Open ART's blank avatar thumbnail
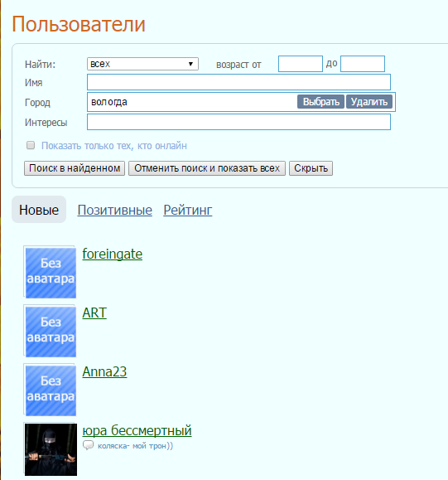Viewport: 448px width, 480px height. coord(51,332)
